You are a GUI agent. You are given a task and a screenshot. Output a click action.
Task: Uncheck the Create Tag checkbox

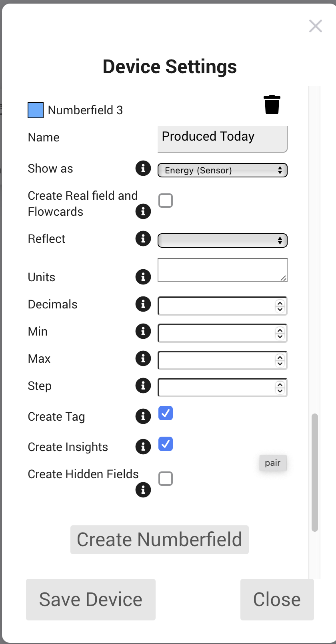[x=166, y=413]
